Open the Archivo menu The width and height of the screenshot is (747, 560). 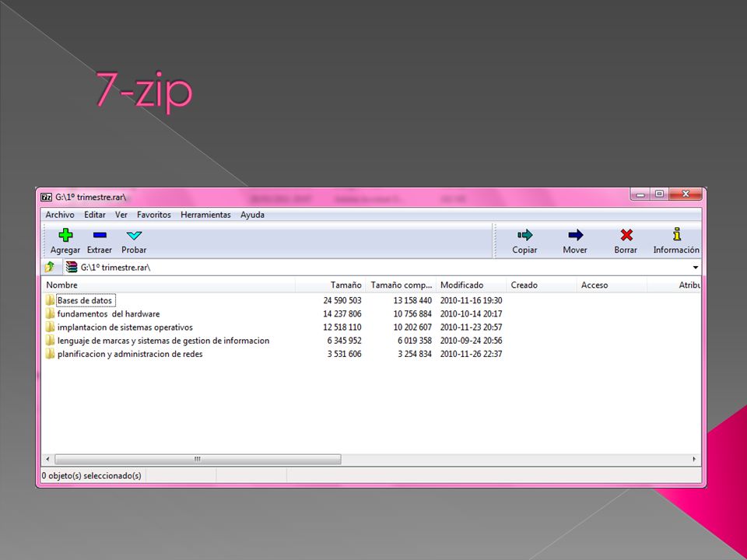pos(60,215)
